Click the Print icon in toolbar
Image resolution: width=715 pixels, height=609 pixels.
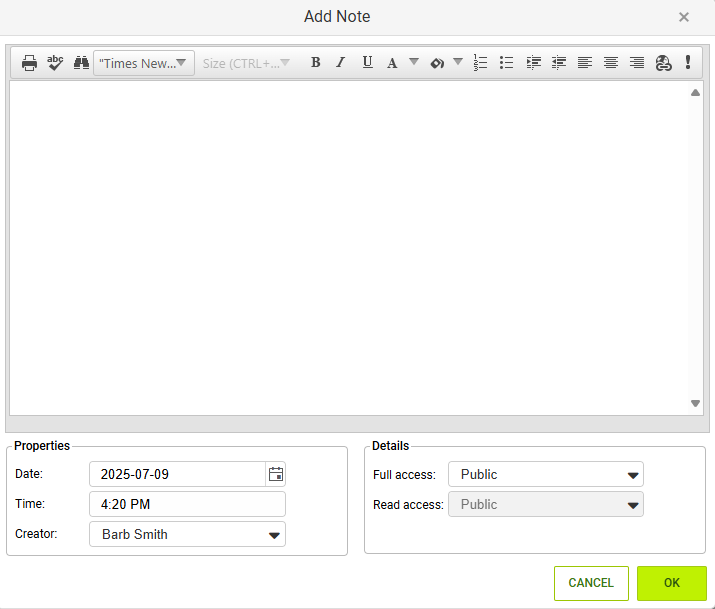tap(29, 62)
